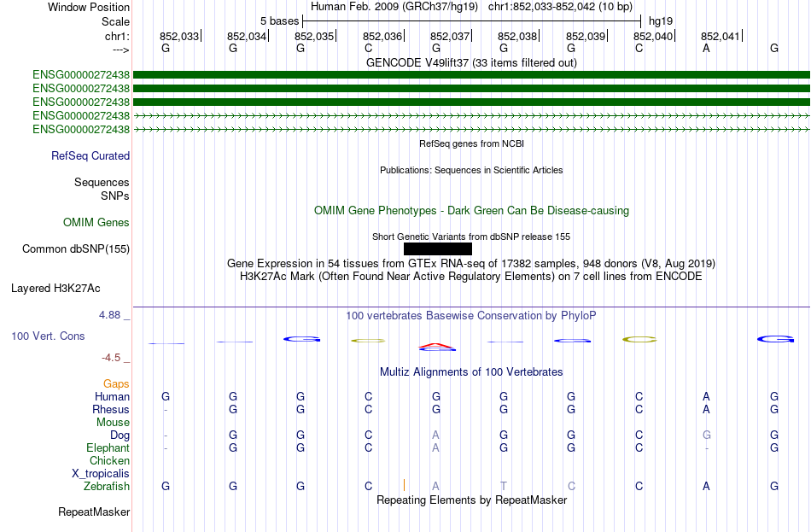Click base A in chr1 reference sequence row

pyautogui.click(x=706, y=48)
